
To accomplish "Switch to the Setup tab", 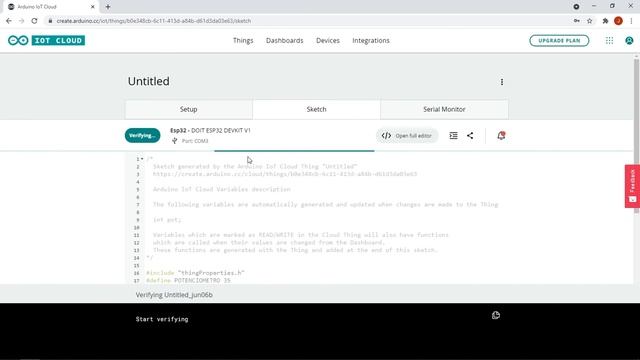I will tap(189, 109).
